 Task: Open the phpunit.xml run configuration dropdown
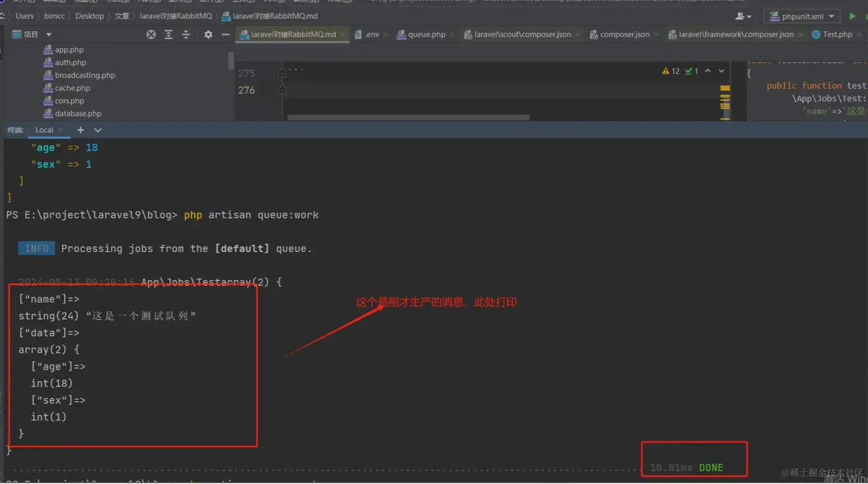pos(802,16)
